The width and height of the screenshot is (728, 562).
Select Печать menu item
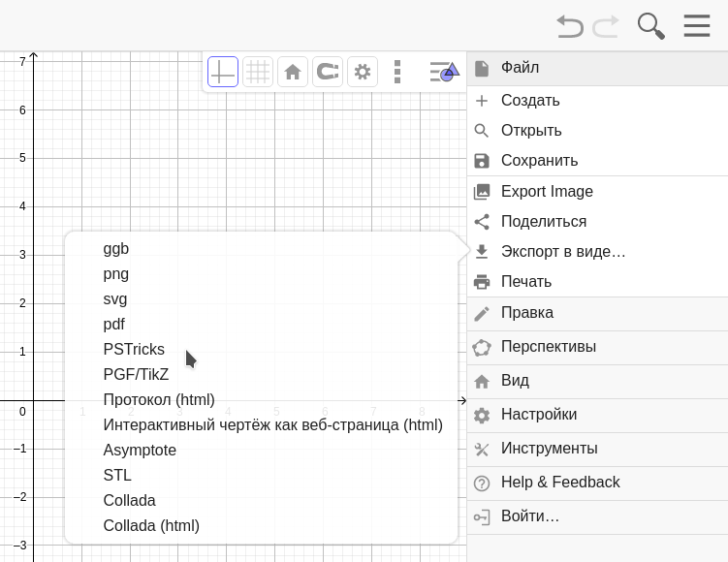click(597, 282)
